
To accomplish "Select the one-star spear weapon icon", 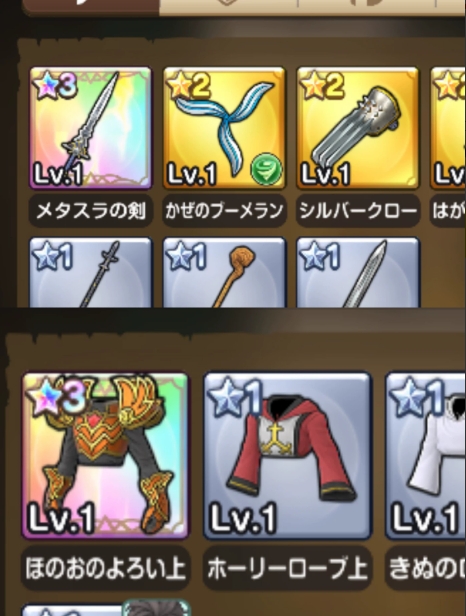I will coord(91,272).
